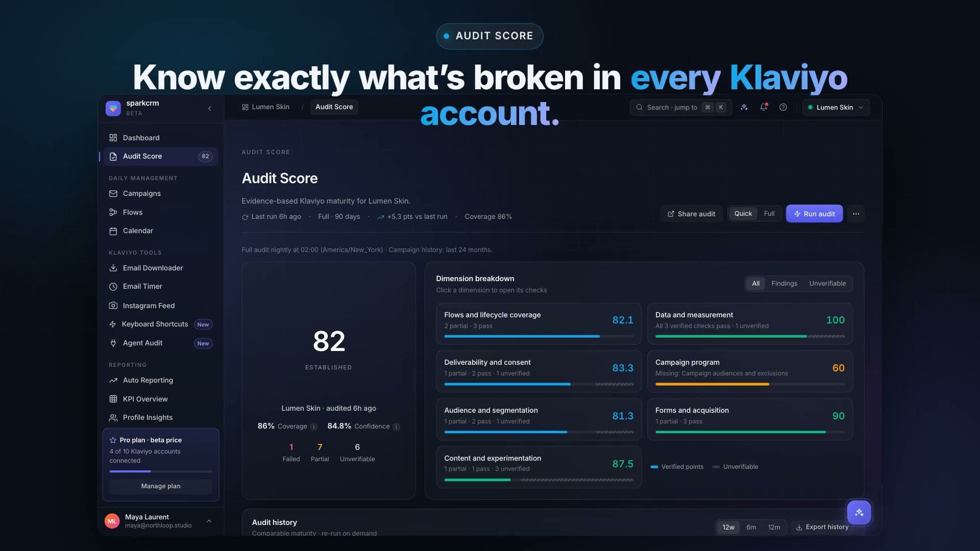Filter dimensions by Findings
This screenshot has height=551, width=980.
coord(784,284)
